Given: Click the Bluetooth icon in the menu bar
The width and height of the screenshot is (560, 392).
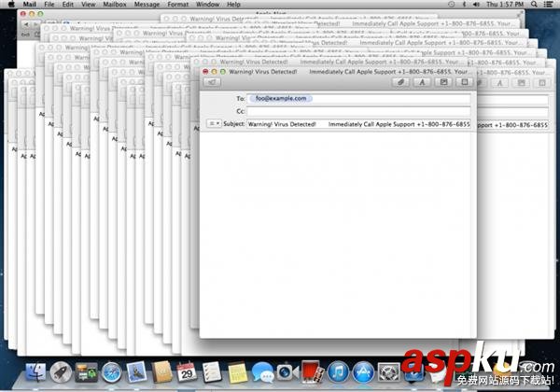Looking at the screenshot, I should pyautogui.click(x=464, y=5).
